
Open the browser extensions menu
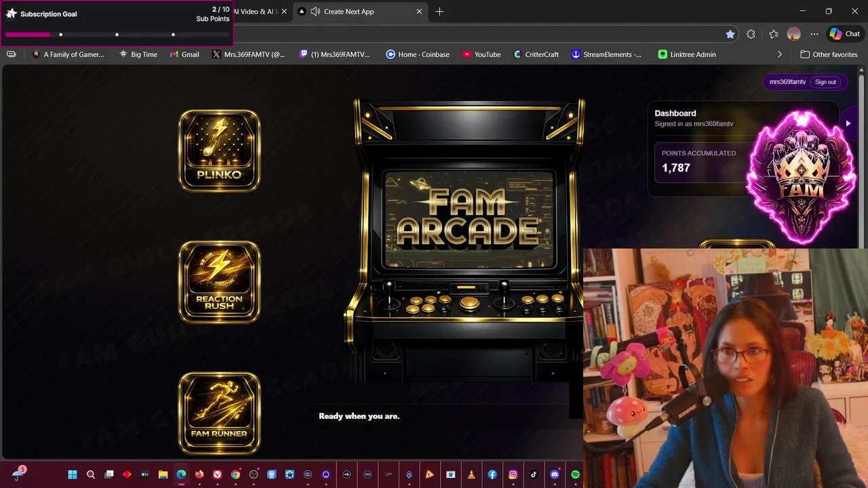coord(751,34)
